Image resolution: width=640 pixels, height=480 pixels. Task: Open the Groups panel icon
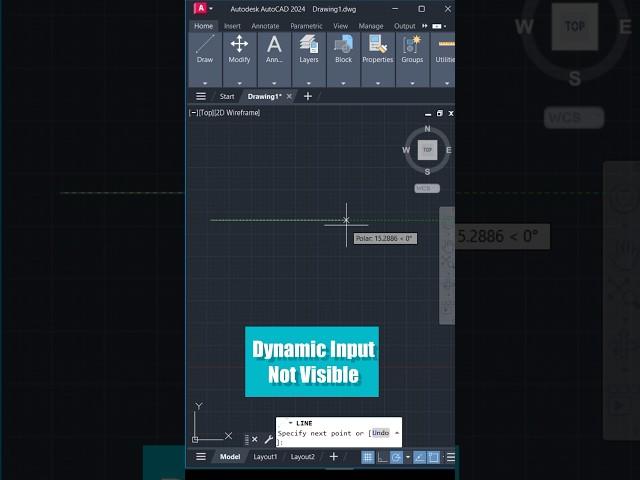(x=412, y=44)
